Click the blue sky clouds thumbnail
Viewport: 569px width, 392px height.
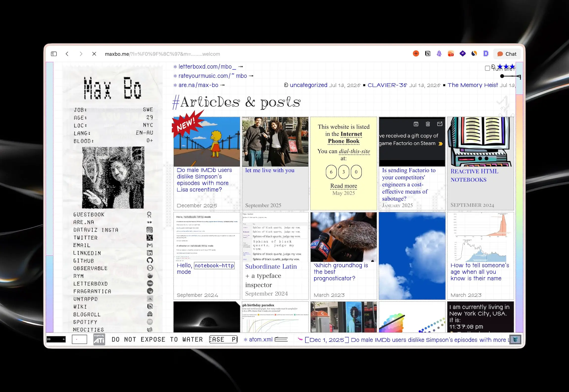pos(412,256)
